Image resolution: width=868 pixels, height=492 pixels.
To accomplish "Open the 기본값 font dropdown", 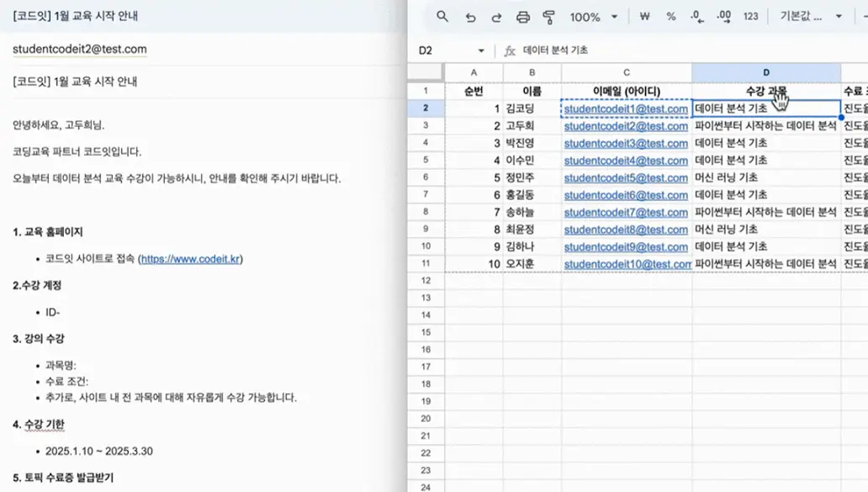I will [811, 17].
